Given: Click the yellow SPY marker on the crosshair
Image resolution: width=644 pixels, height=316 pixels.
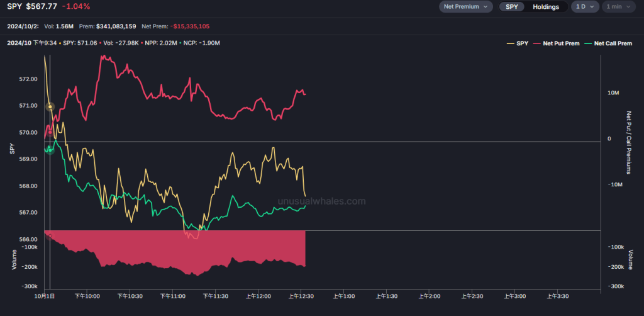Looking at the screenshot, I should pos(50,107).
